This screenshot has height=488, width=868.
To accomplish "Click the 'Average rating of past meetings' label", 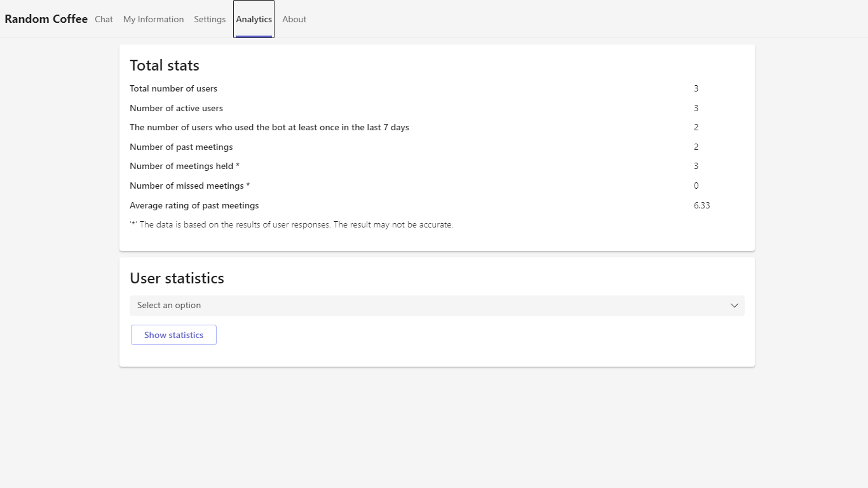I will tap(194, 205).
